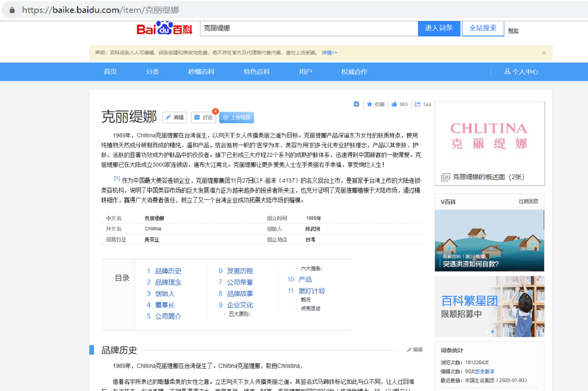Click the 全站搜索 button
This screenshot has width=588, height=391.
click(x=483, y=28)
